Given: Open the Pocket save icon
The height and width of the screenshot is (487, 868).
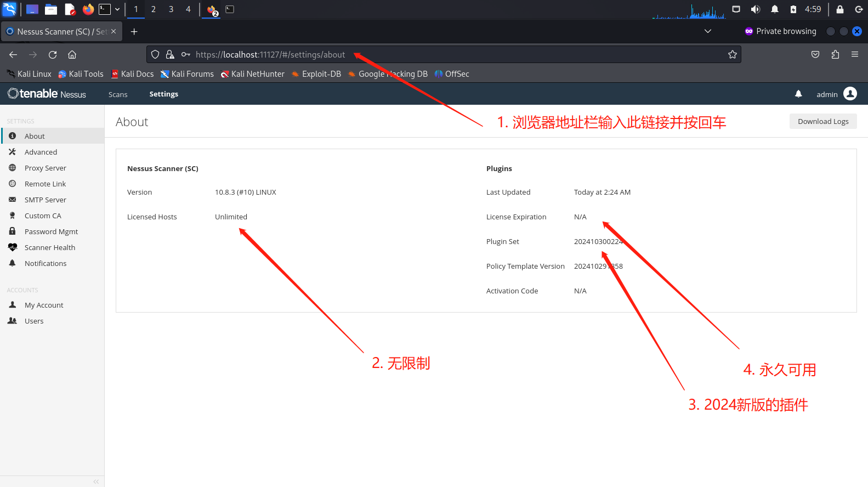Looking at the screenshot, I should coord(815,54).
